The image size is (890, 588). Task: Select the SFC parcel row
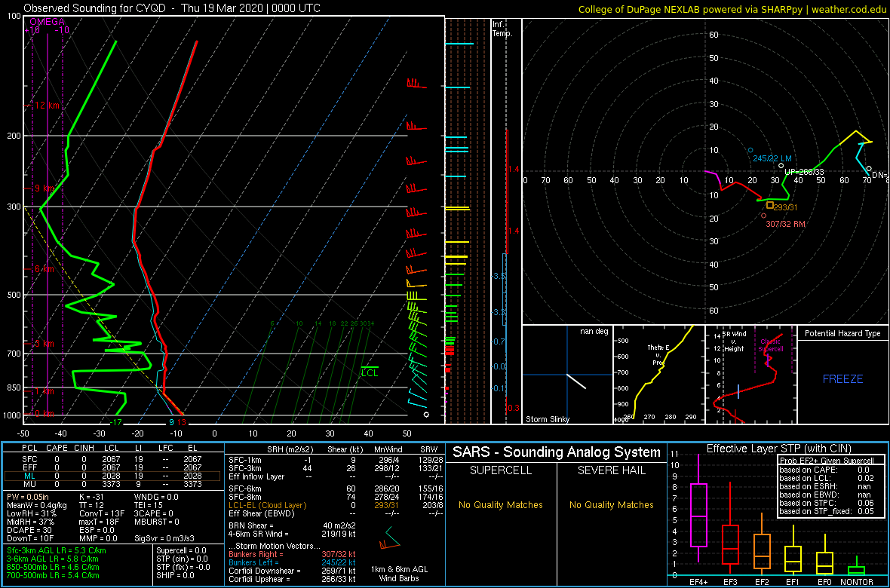112,458
